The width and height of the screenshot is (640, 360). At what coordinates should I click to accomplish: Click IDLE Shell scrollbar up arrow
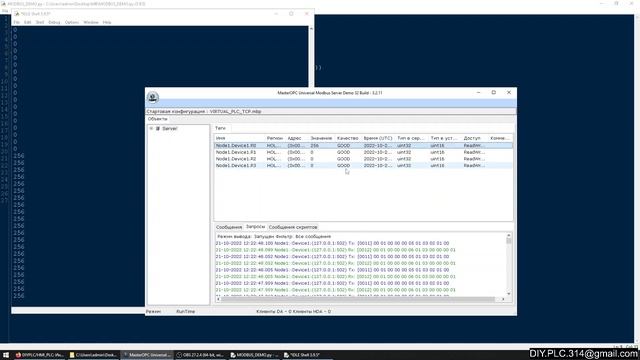coord(311,29)
